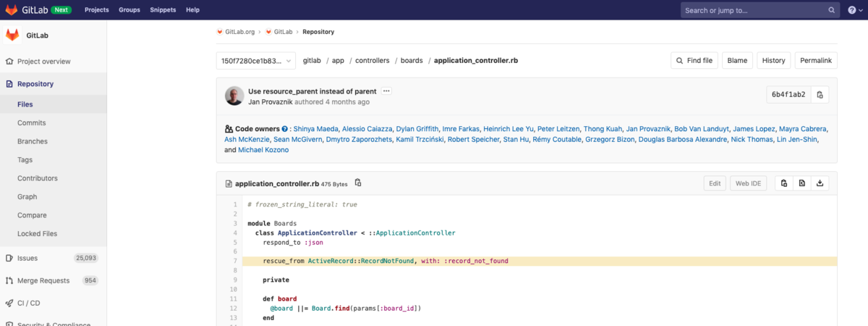868x326 pixels.
Task: Open Tags in the sidebar
Action: 25,160
